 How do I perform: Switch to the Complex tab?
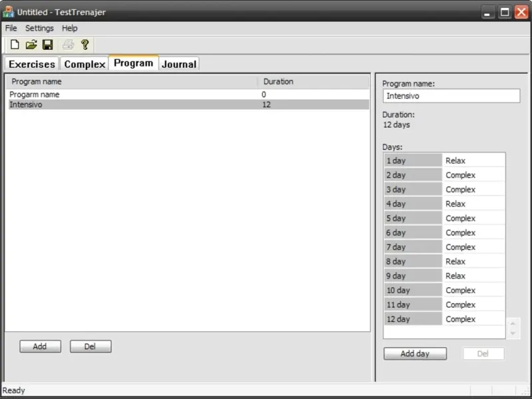[84, 64]
